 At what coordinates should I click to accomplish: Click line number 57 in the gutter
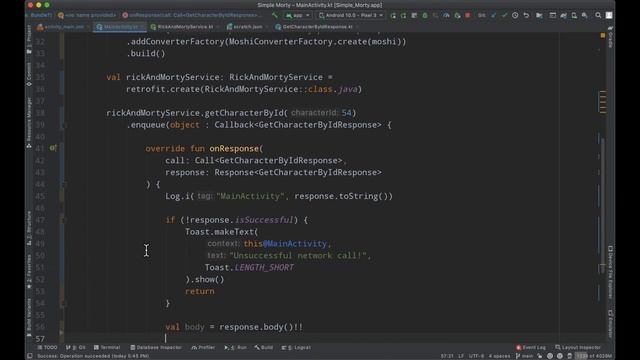click(x=40, y=339)
